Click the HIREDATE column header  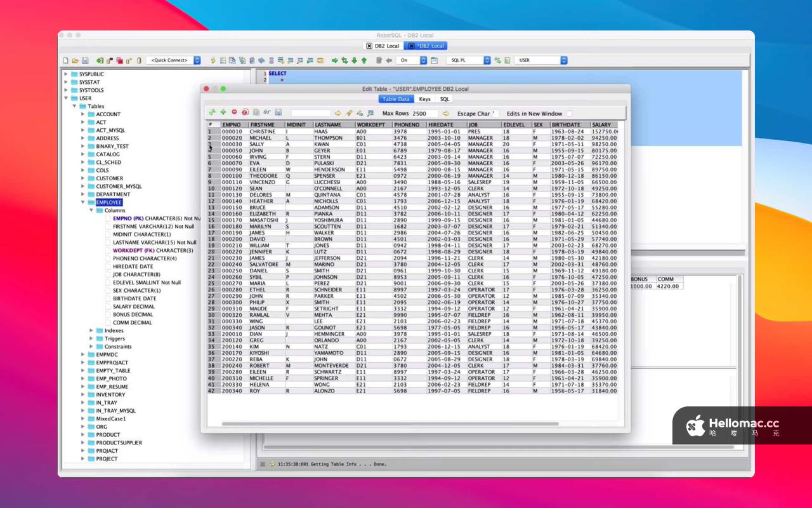447,125
